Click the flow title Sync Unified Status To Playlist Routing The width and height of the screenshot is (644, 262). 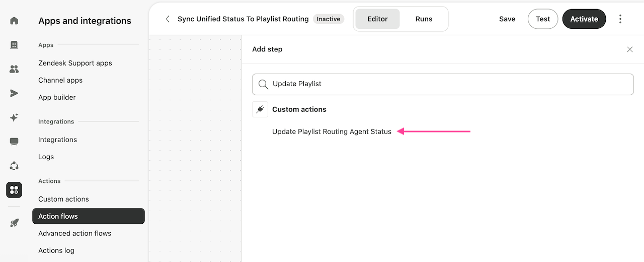pos(243,19)
